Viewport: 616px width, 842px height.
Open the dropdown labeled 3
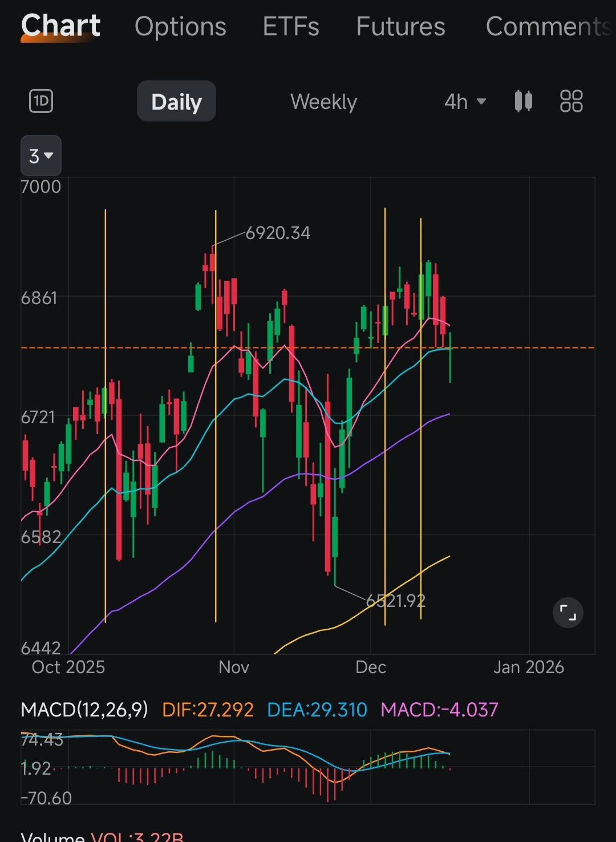41,156
